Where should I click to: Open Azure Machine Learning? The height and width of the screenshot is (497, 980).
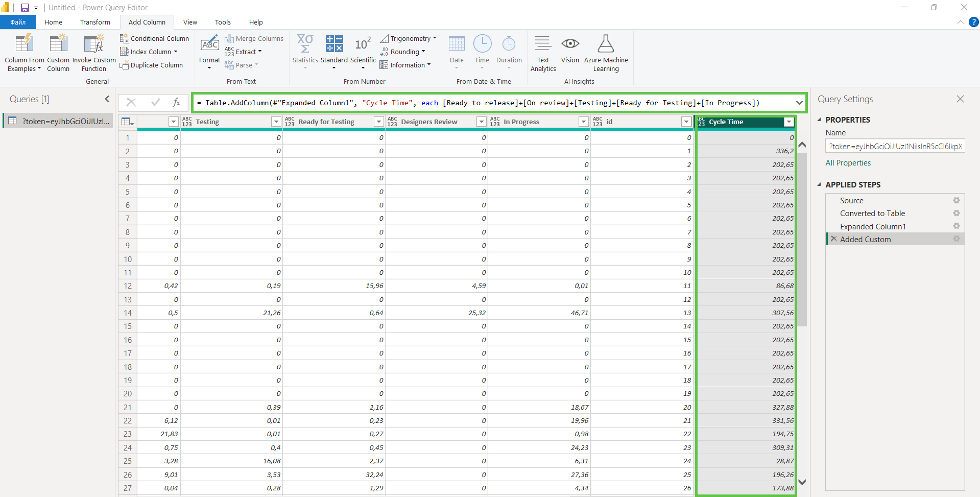point(606,44)
